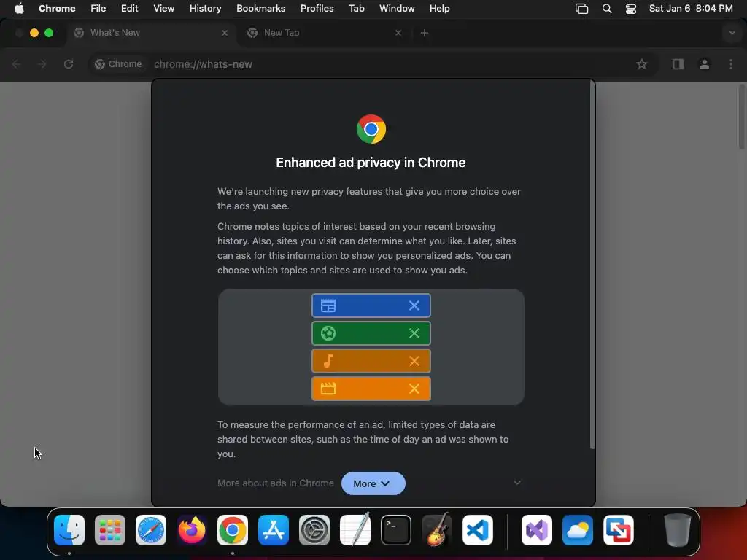Click the Enhanced ad privacy in Chrome heading

tap(371, 163)
